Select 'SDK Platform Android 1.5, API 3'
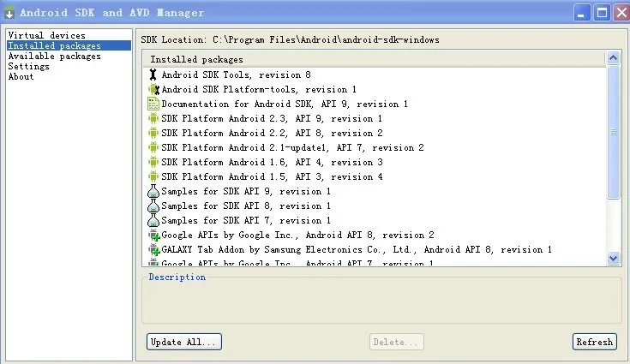 click(272, 176)
